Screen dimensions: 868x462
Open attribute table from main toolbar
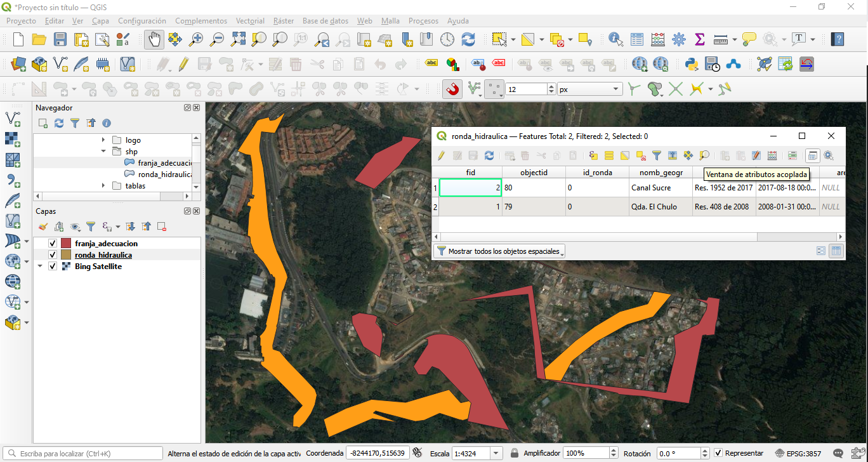click(637, 39)
